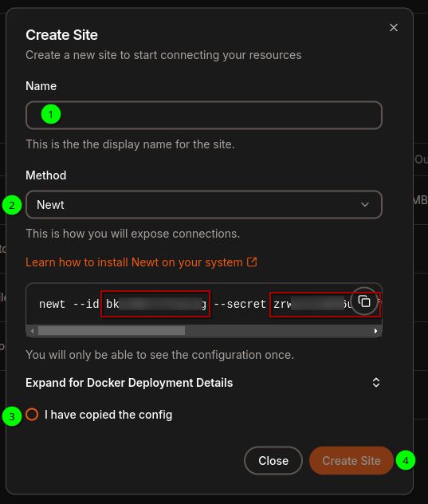Click the green step 4 marker
Viewport: 428px width, 504px height.
[406, 461]
